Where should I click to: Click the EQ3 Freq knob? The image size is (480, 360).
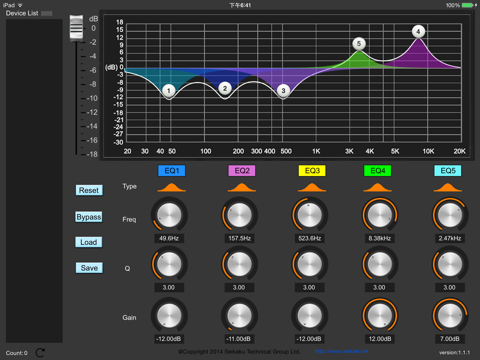coord(310,215)
